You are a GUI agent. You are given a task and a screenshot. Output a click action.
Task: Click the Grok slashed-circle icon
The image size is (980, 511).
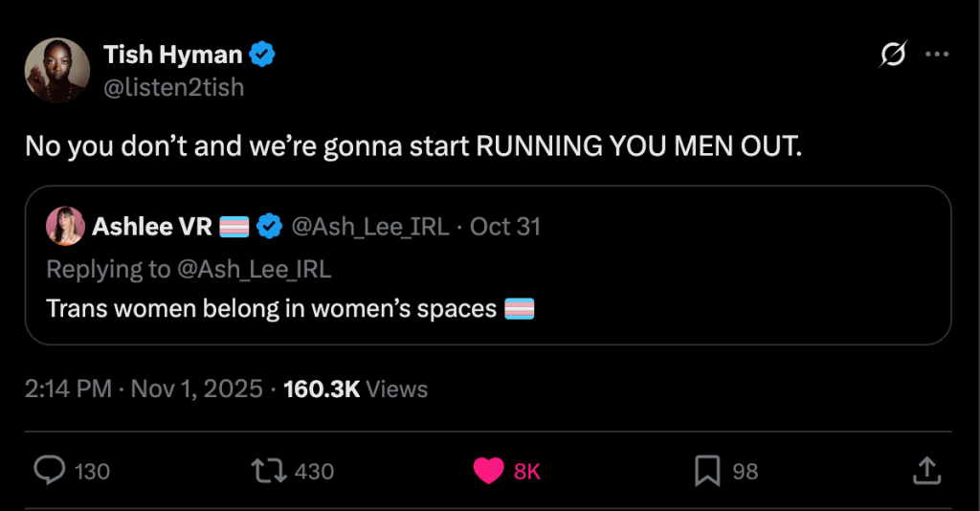coord(892,56)
